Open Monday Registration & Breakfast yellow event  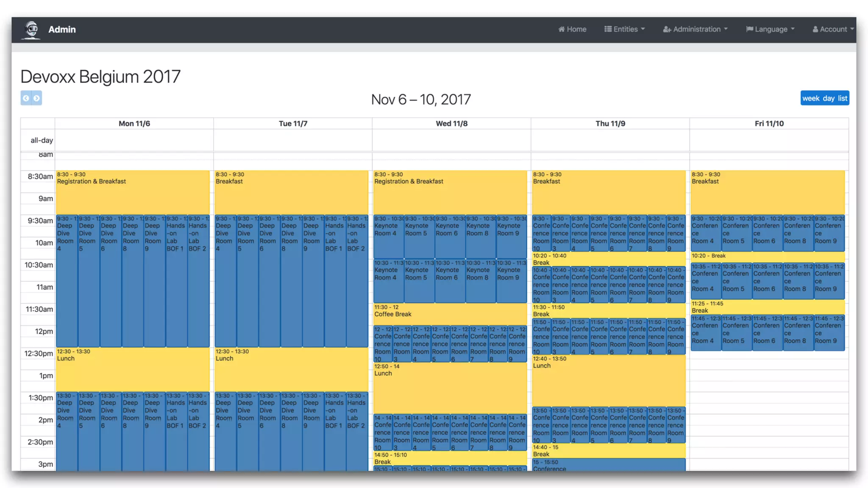(x=132, y=193)
